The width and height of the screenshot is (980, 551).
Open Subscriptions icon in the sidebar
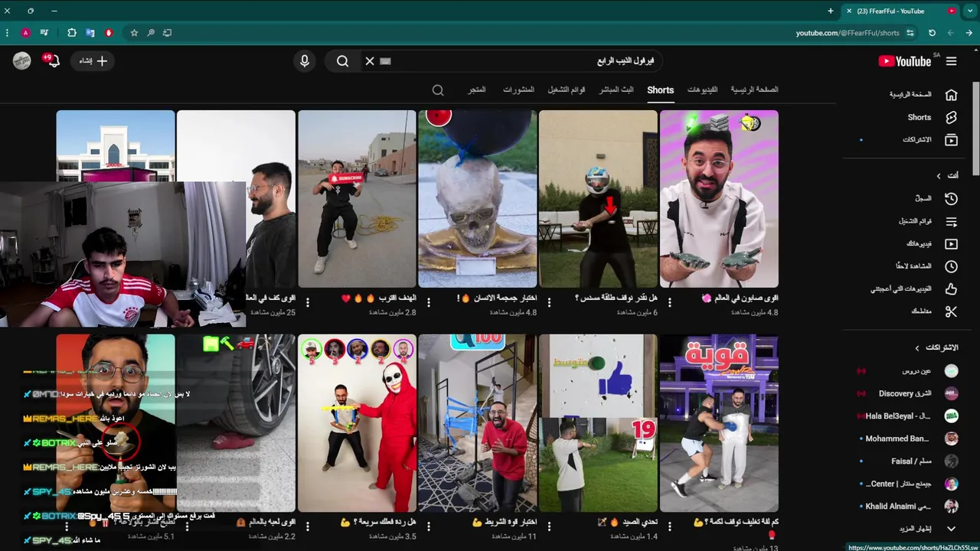[x=951, y=140]
